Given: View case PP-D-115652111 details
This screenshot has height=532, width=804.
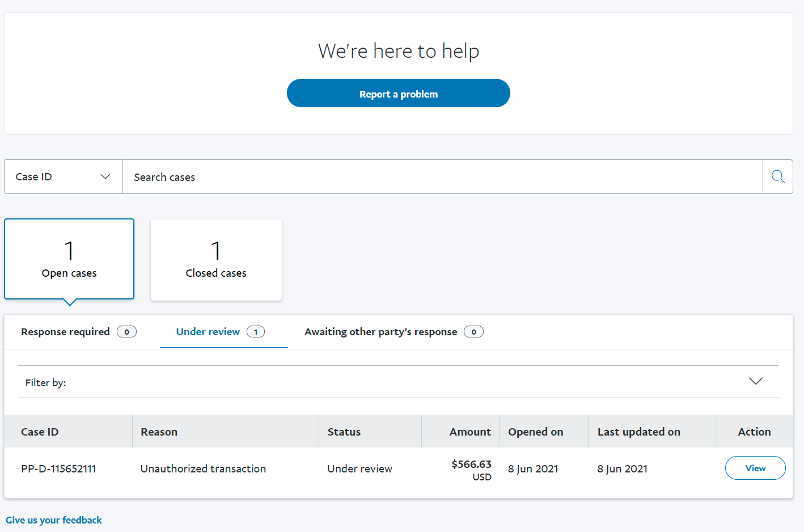Looking at the screenshot, I should click(755, 468).
